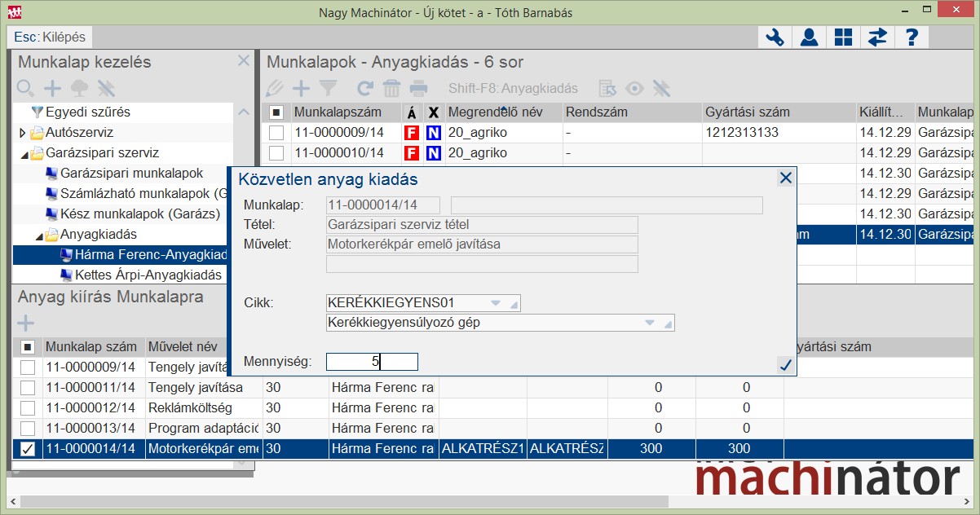Open the user profile icon

[809, 37]
